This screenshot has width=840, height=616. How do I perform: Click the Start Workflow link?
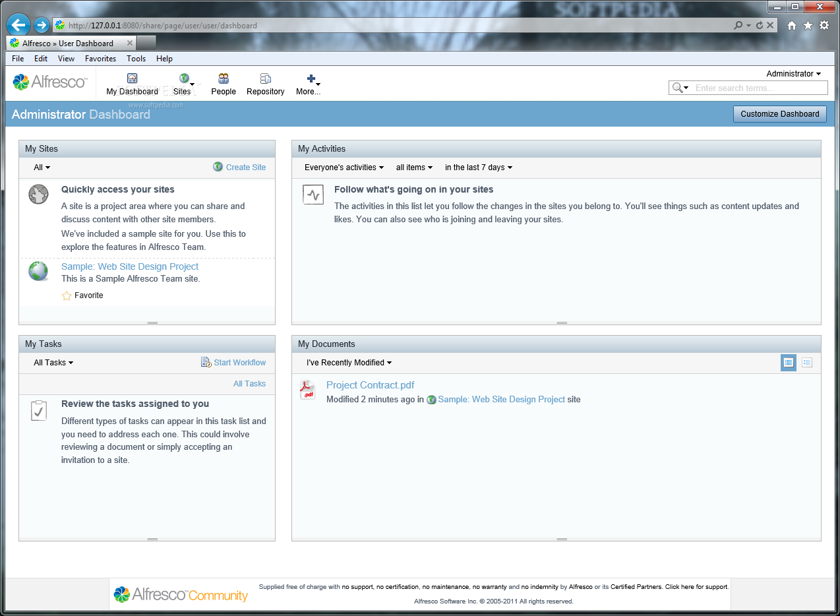240,363
